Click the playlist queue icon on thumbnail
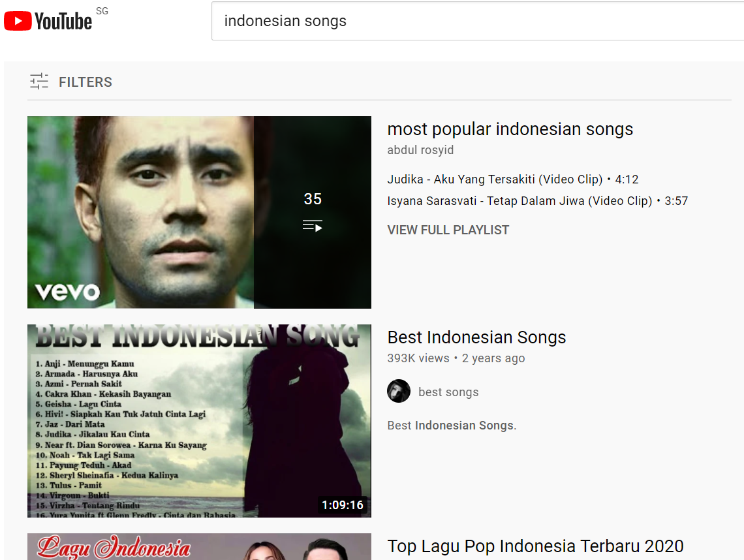Image resolution: width=744 pixels, height=560 pixels. [312, 226]
